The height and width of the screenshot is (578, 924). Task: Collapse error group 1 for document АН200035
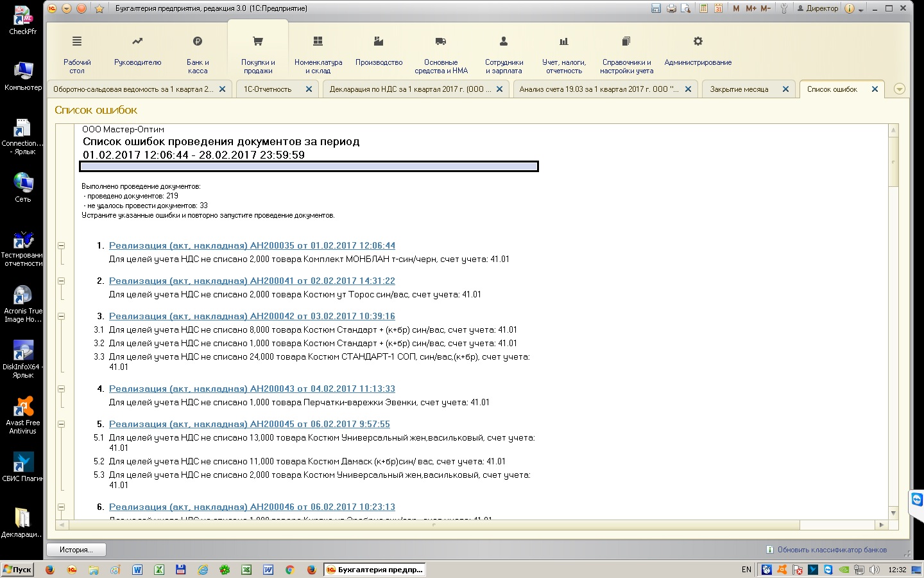click(x=62, y=245)
